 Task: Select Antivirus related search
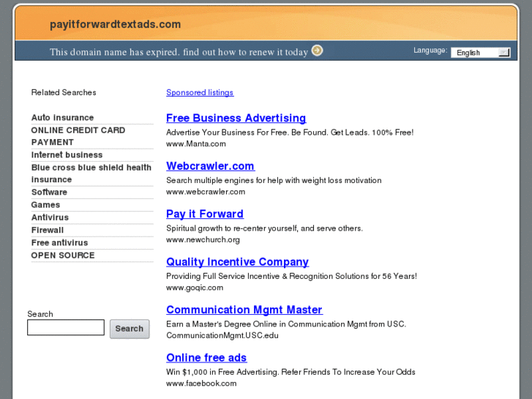coord(50,217)
